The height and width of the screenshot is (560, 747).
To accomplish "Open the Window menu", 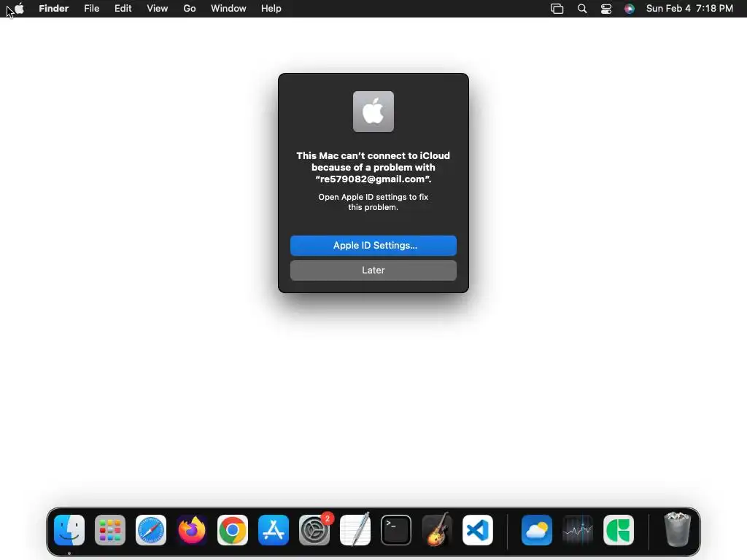I will [x=228, y=9].
